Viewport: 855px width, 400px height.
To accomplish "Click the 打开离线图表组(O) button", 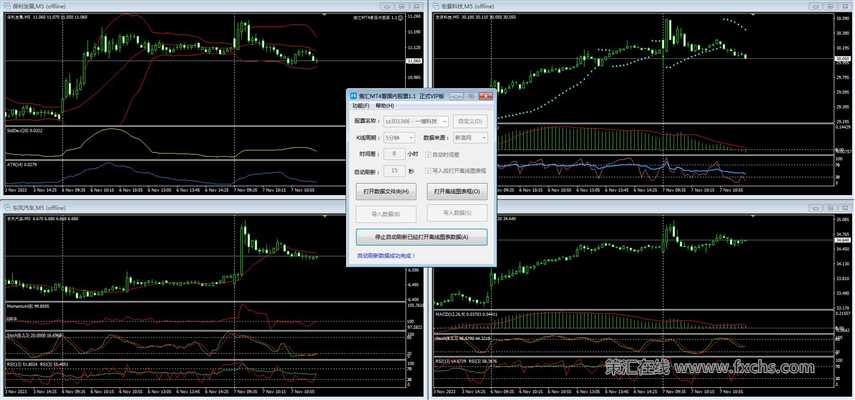I will (x=457, y=192).
